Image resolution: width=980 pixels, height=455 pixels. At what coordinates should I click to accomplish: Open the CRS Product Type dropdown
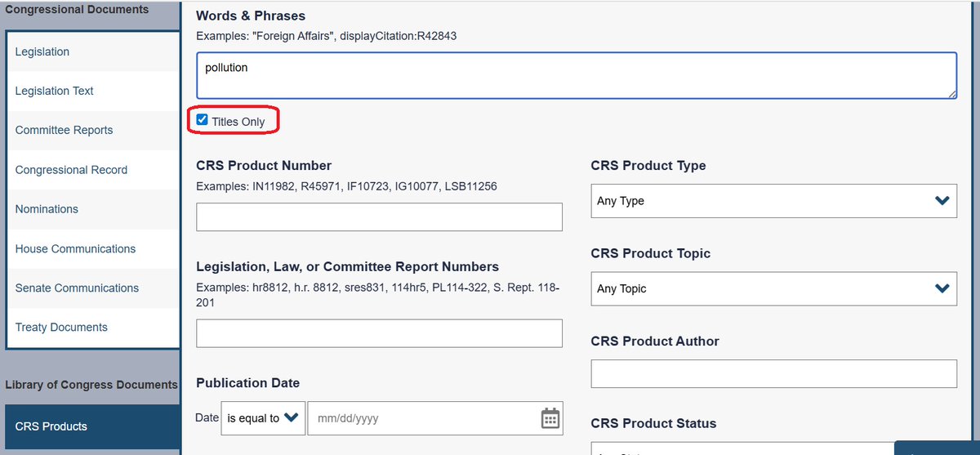pyautogui.click(x=773, y=201)
